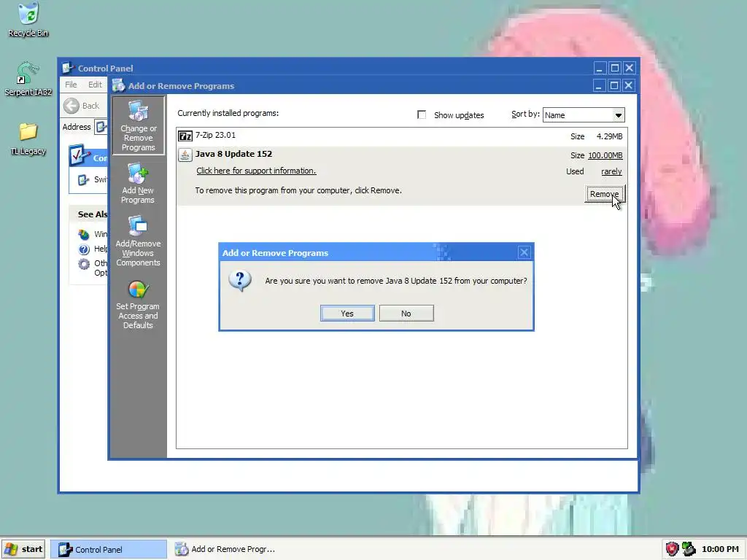Confirm removal by clicking Yes

click(x=347, y=314)
